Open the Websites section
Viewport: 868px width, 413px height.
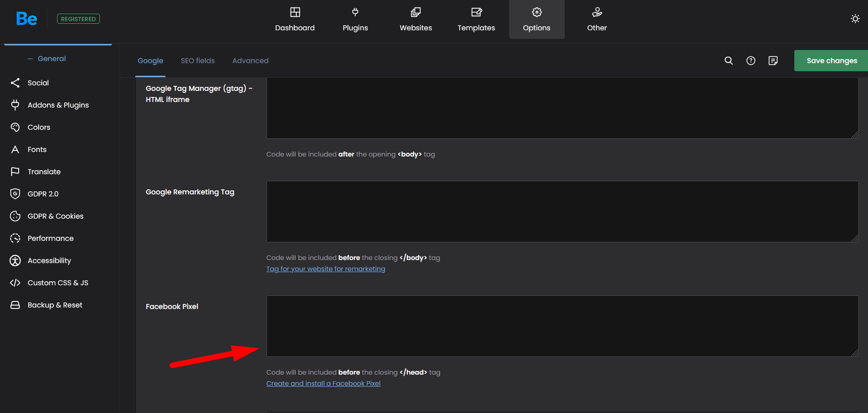point(416,20)
